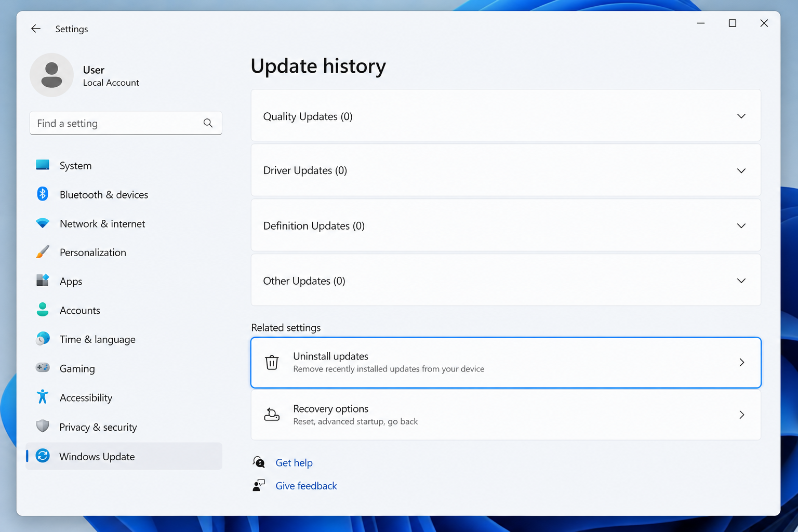Click the Uninstall updates trash icon
The height and width of the screenshot is (532, 798).
272,362
